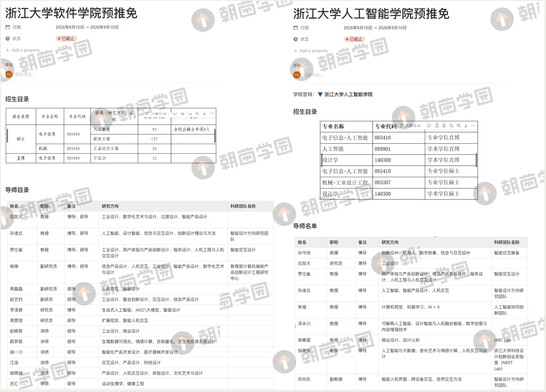
Task: Add caption to 人工智能学院 table image
Action: coord(444,126)
